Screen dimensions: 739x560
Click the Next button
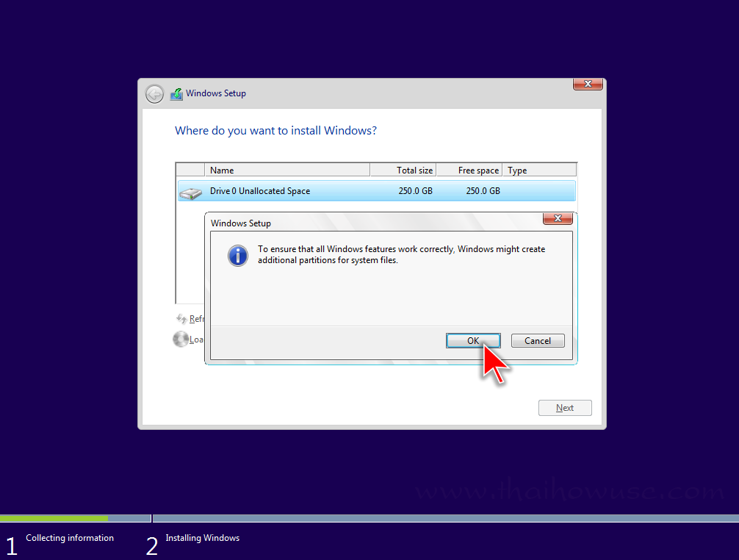[x=565, y=408]
